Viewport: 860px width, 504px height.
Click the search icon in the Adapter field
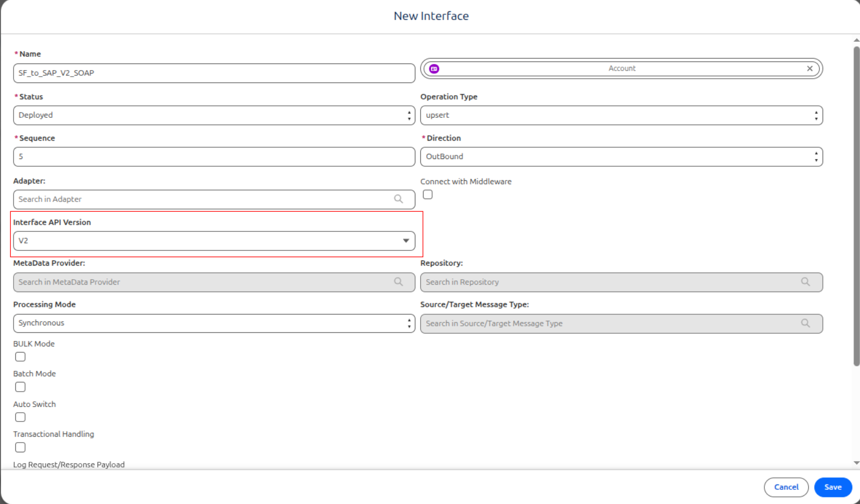[x=398, y=199]
